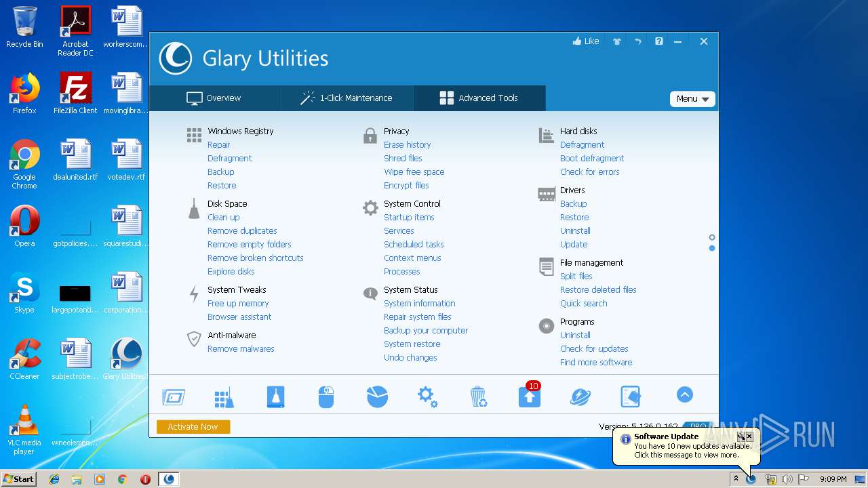Click the Activate Now button

pos(193,426)
